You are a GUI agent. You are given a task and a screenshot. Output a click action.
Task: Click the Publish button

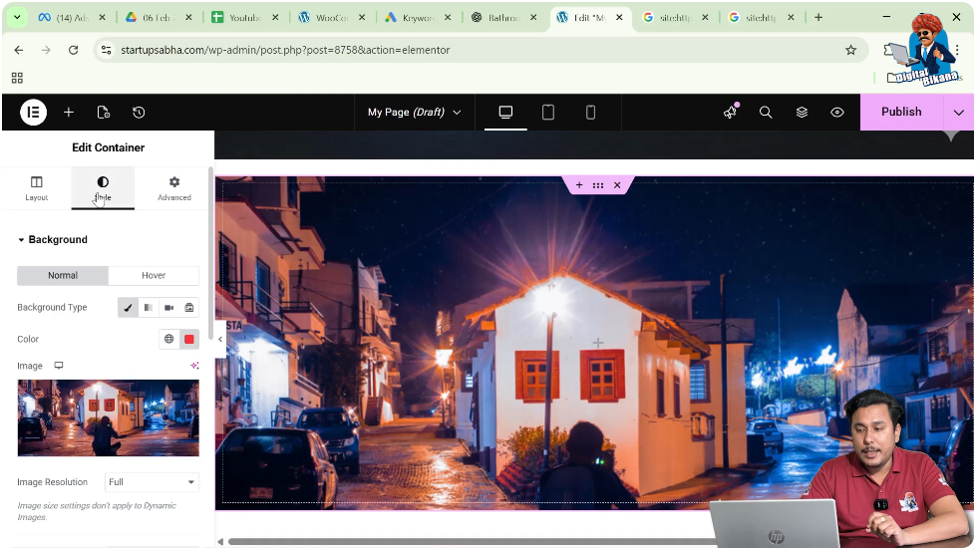pyautogui.click(x=900, y=113)
